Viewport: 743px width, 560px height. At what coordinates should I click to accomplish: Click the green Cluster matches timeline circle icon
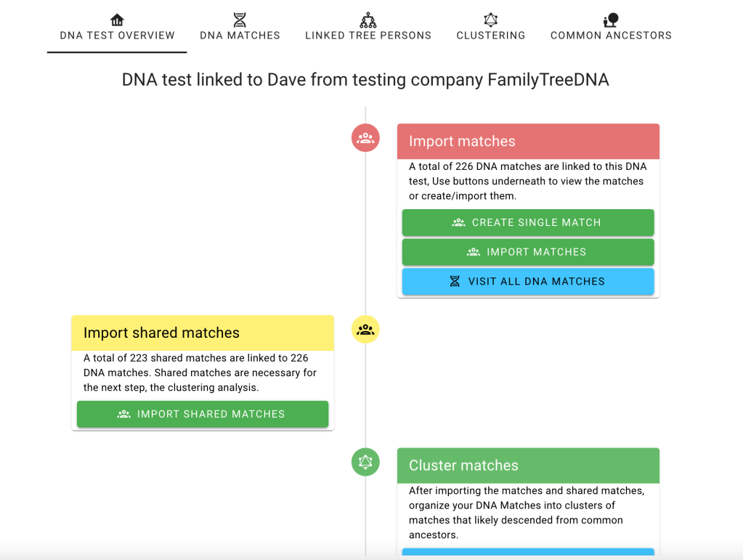coord(365,462)
